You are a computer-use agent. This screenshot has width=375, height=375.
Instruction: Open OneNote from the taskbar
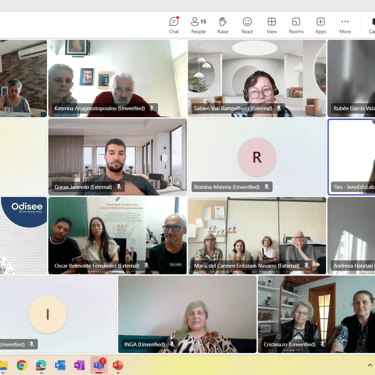[x=79, y=365]
